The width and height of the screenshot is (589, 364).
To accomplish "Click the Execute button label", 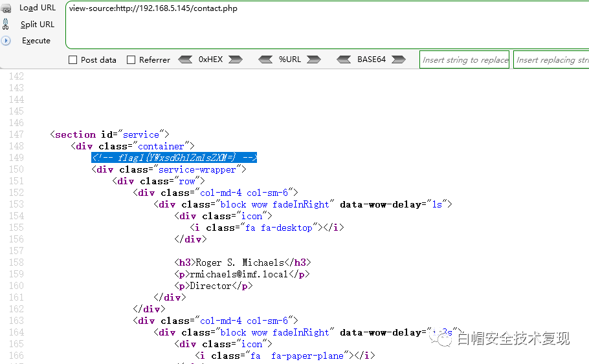I will [36, 41].
